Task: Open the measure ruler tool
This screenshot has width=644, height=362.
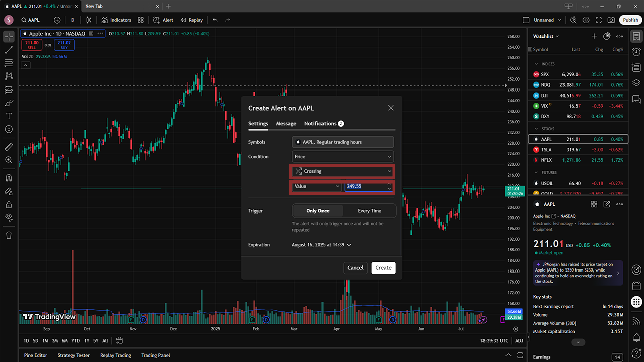Action: tap(9, 147)
